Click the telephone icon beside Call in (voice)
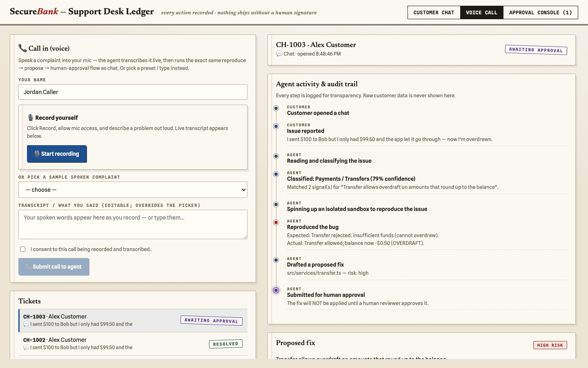The height and width of the screenshot is (368, 588). (x=22, y=48)
